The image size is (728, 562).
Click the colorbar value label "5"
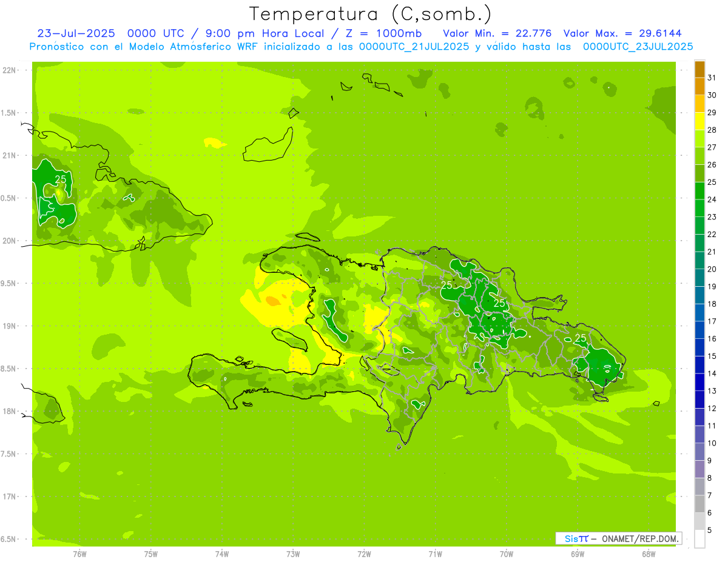710,530
